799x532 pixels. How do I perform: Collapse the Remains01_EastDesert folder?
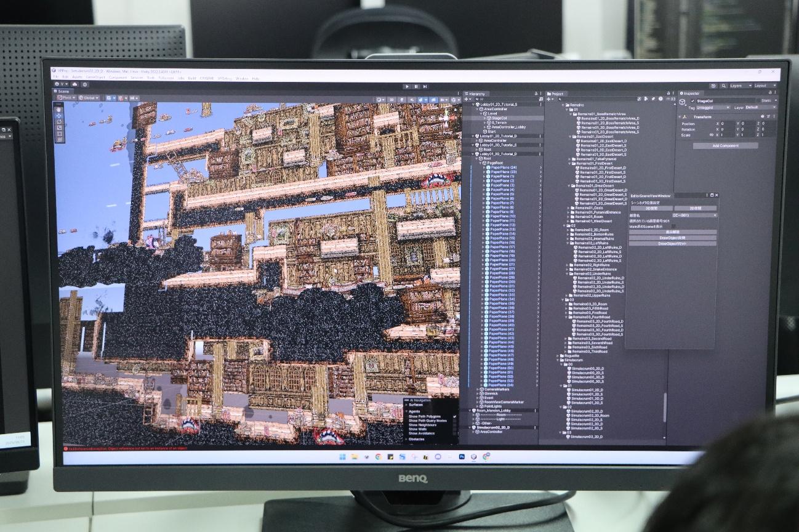[x=570, y=136]
